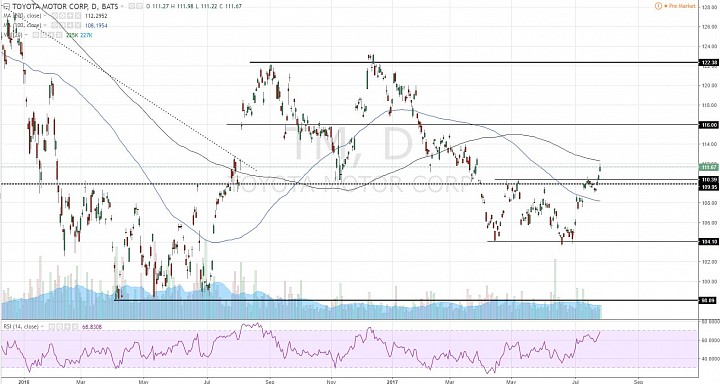Click the 2017 label on time axis
The height and width of the screenshot is (384, 720).
[x=393, y=381]
